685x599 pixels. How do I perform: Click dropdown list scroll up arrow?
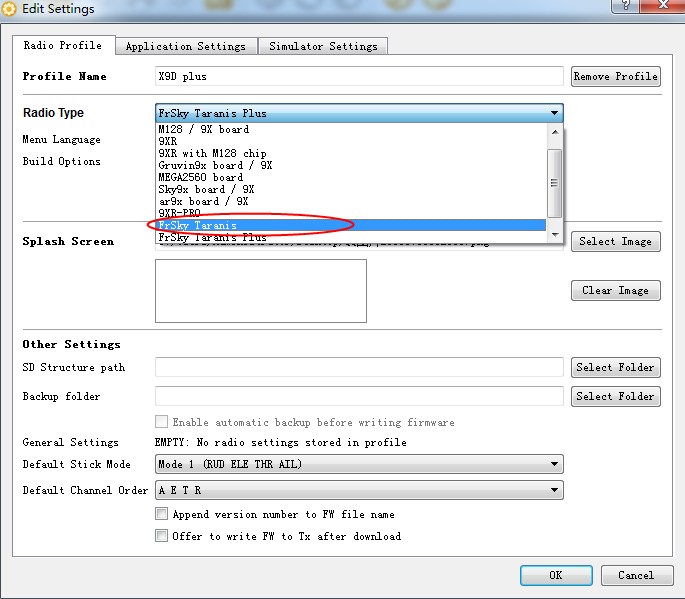[x=555, y=132]
